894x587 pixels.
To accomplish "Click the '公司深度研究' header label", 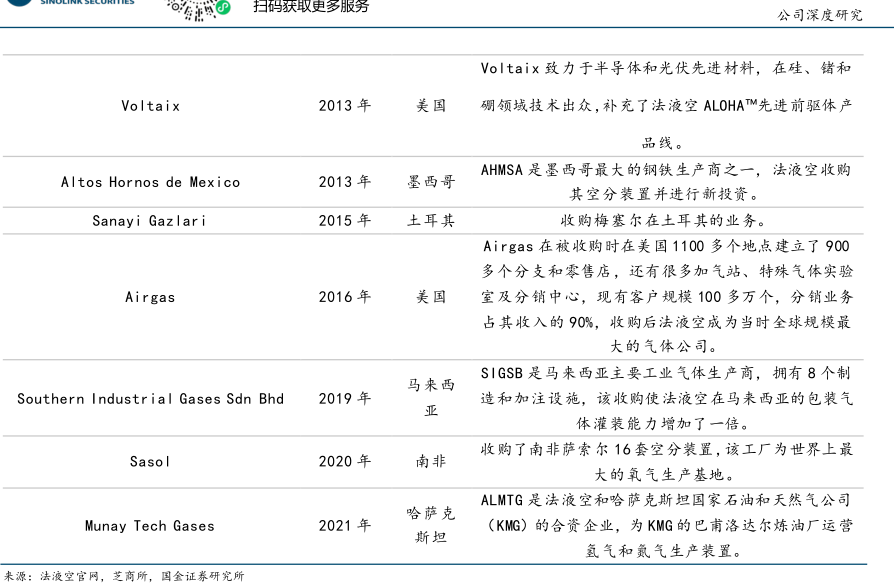I will point(819,15).
